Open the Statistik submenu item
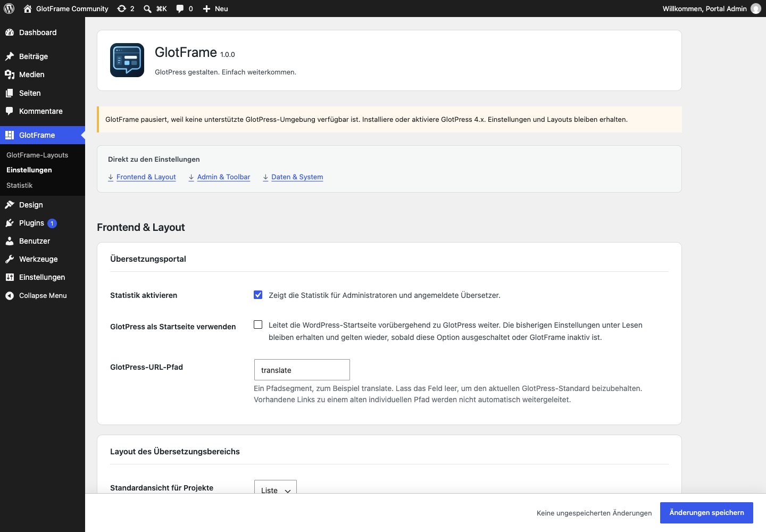Screen dimensions: 766x532 pos(20,185)
